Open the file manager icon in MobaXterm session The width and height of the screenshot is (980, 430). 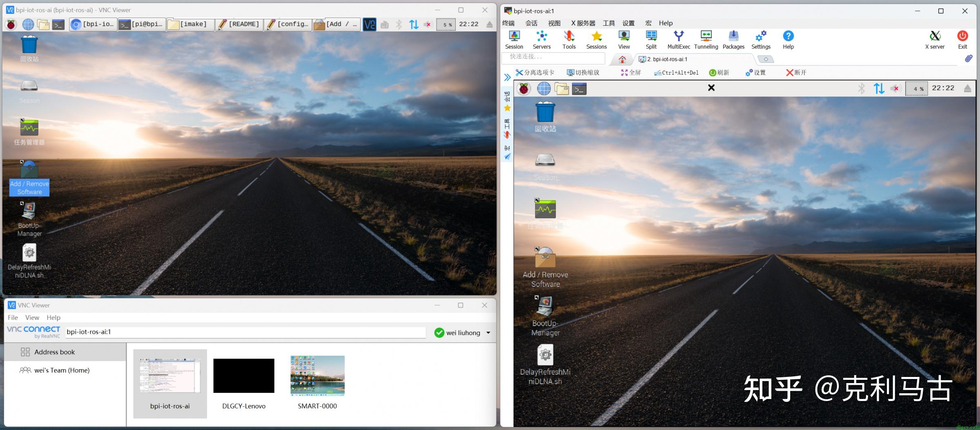point(561,89)
